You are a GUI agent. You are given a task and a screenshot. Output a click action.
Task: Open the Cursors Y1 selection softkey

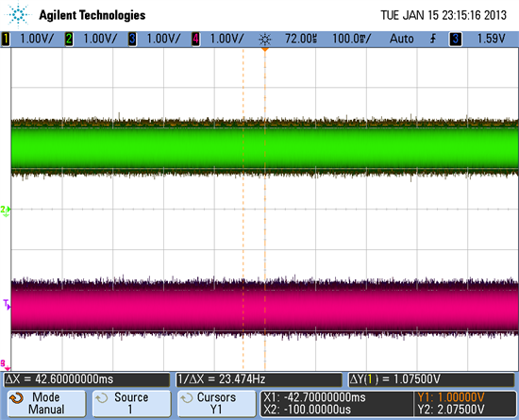point(216,403)
